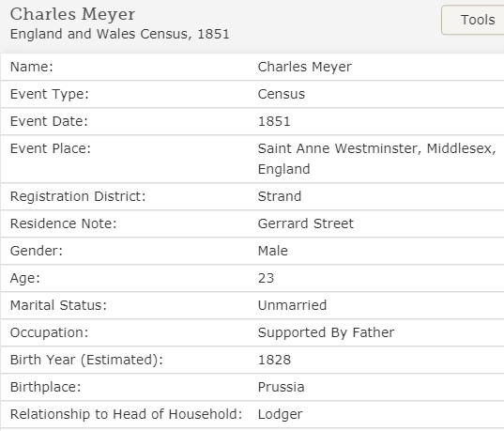Select the Event Type value Census
This screenshot has width=504, height=431.
282,94
